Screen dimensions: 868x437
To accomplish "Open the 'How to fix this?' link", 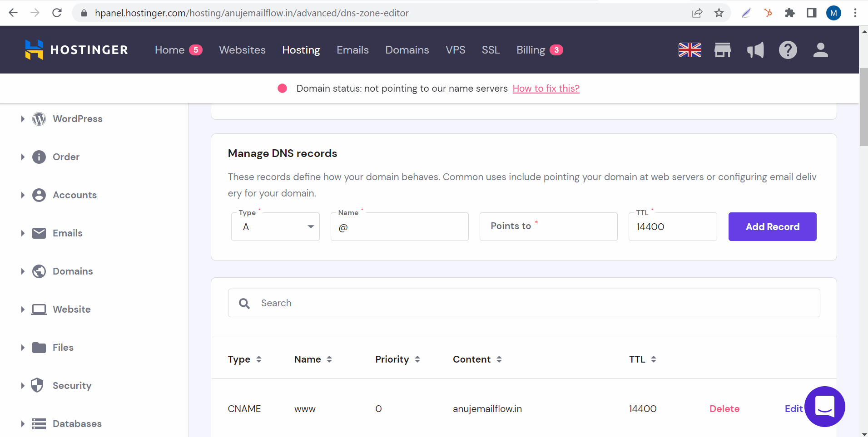I will (x=546, y=88).
